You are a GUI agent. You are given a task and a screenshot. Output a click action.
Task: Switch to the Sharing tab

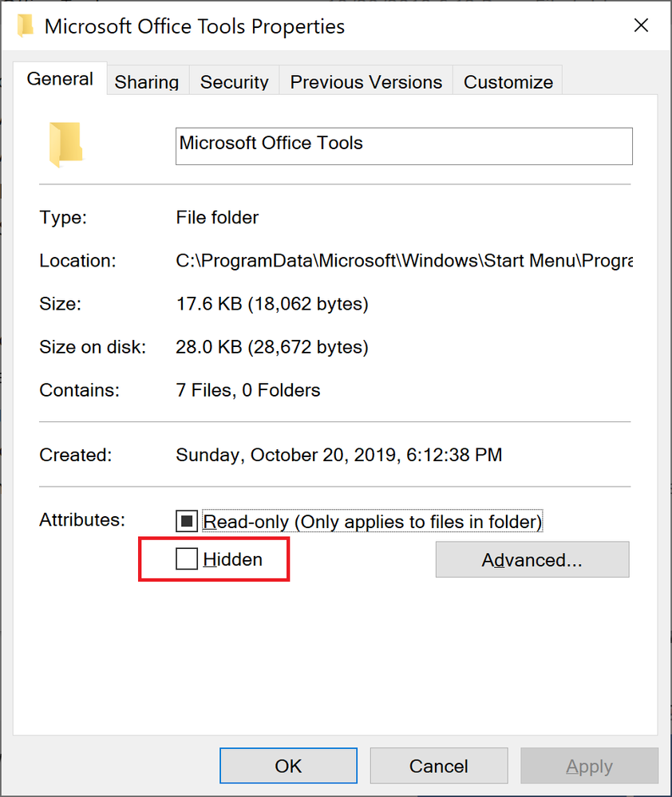pyautogui.click(x=147, y=82)
